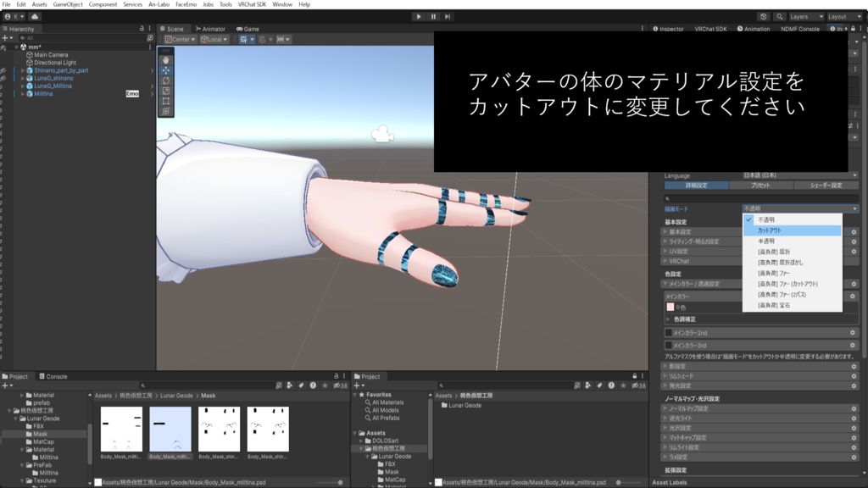The height and width of the screenshot is (488, 868).
Task: Open the Local rotation dropdown
Action: [214, 39]
